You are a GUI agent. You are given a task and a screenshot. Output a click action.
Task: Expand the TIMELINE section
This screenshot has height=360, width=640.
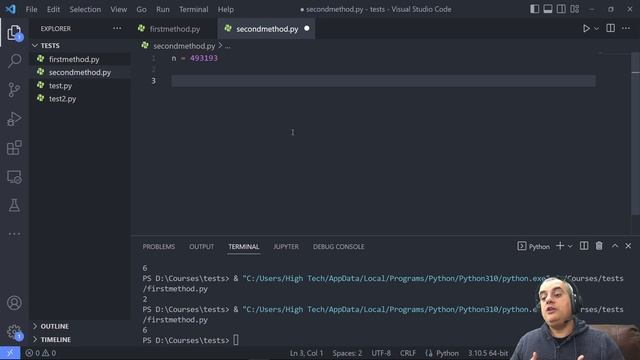click(80, 339)
